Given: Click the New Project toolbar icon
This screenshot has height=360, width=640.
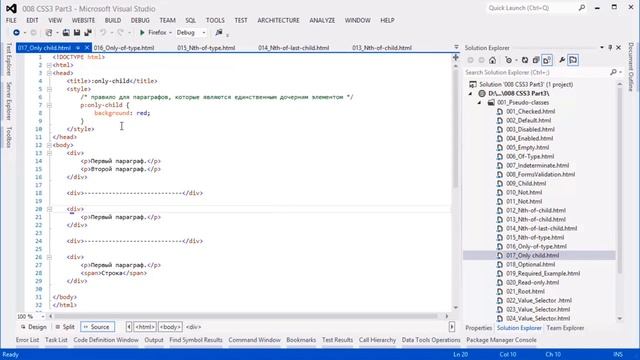Looking at the screenshot, I should click(49, 32).
